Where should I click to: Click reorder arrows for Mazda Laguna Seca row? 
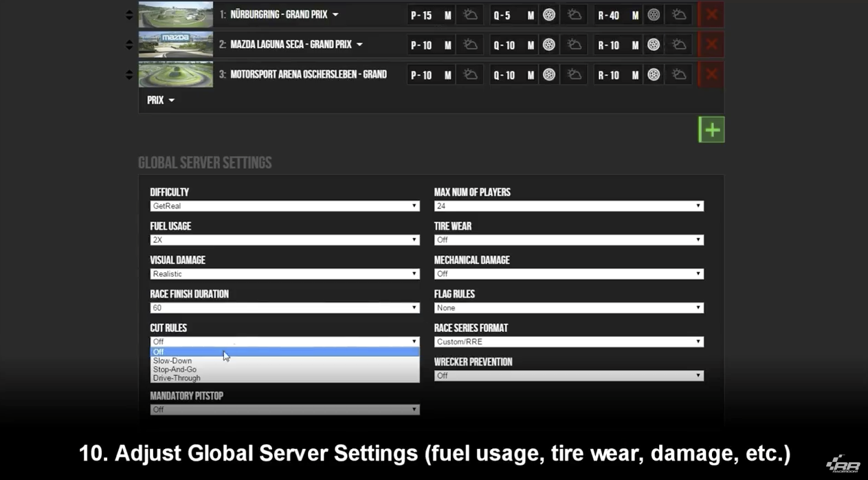point(129,45)
